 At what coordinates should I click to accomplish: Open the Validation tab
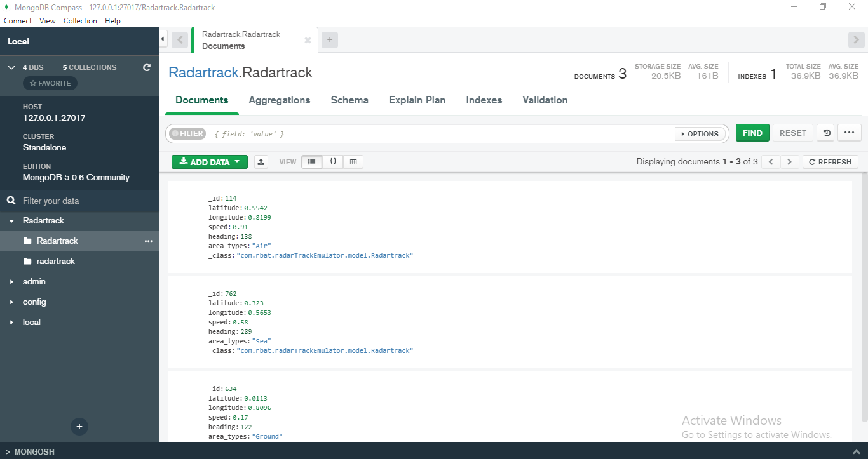545,100
